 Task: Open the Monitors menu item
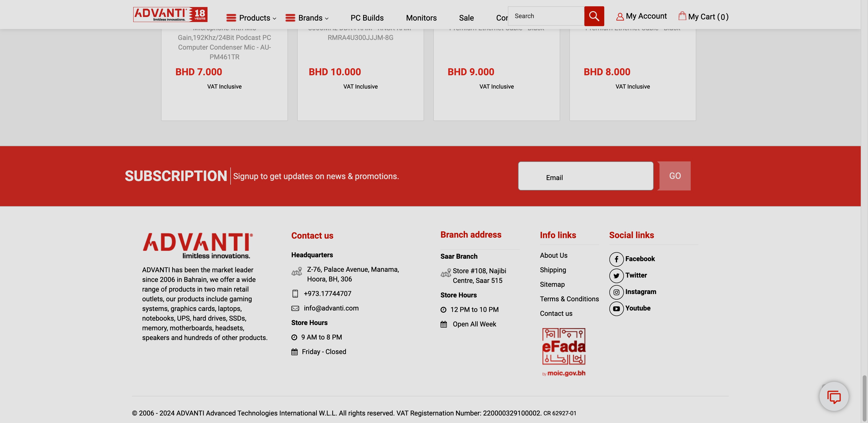[x=421, y=18]
